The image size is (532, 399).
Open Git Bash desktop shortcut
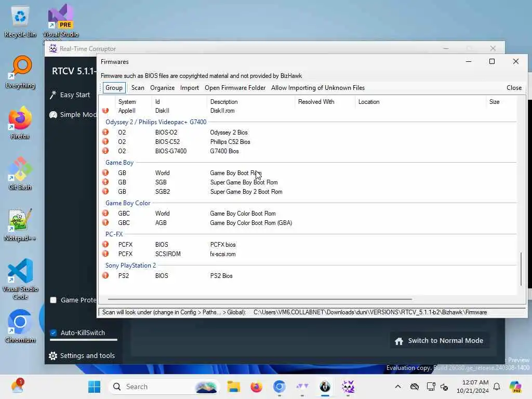pos(20,174)
